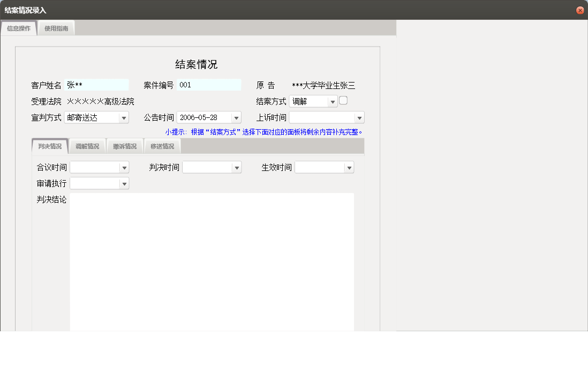
Task: Switch to the 调解情况 sub-tab
Action: (x=87, y=146)
